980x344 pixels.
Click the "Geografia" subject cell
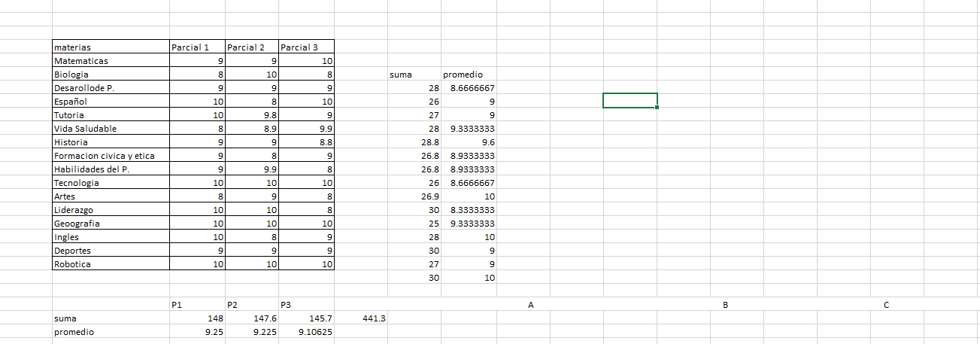pos(111,224)
